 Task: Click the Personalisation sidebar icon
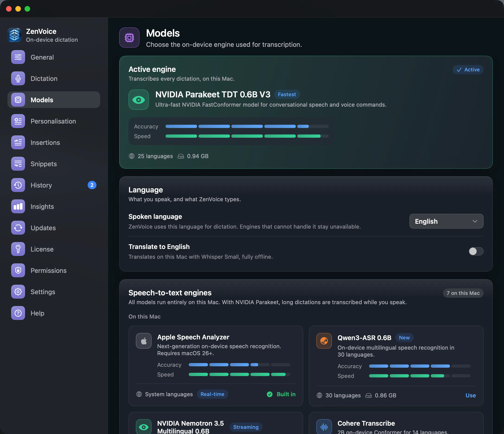click(18, 121)
